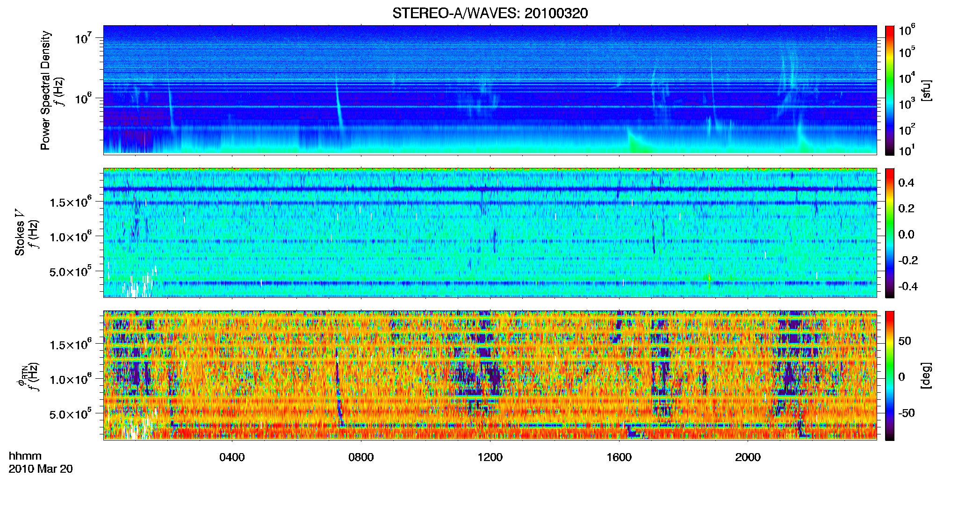The height and width of the screenshot is (505, 980).
Task: Click the 0400 time tick label
Action: click(x=232, y=457)
